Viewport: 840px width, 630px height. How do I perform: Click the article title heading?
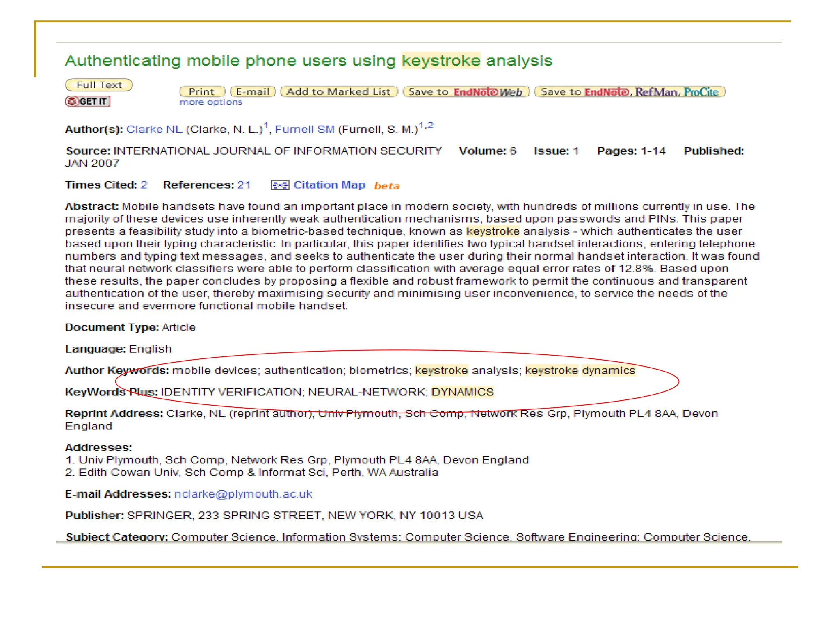[x=308, y=61]
